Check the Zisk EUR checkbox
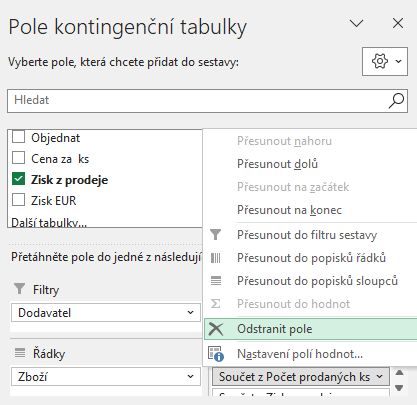Screen dimensions: 417x405 (18, 200)
